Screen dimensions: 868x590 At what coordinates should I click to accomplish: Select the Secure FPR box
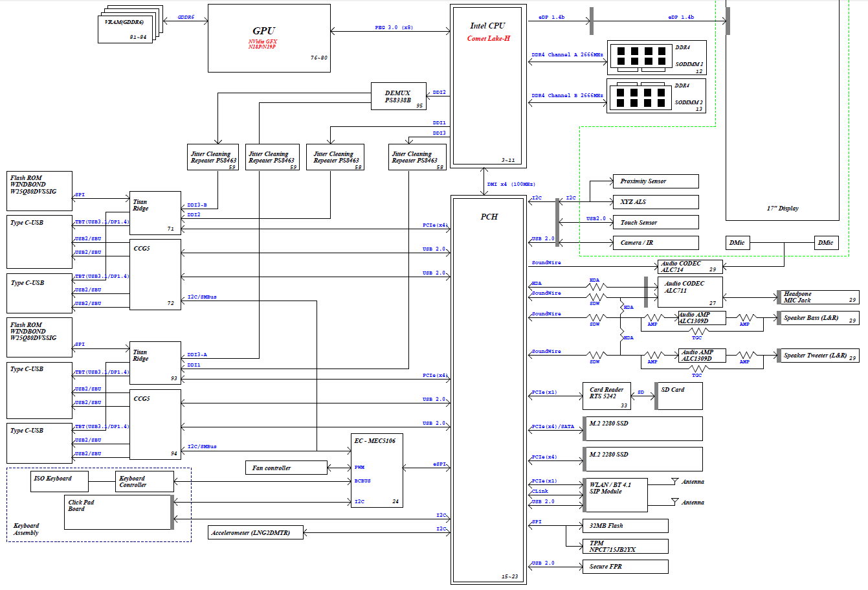pyautogui.click(x=625, y=567)
